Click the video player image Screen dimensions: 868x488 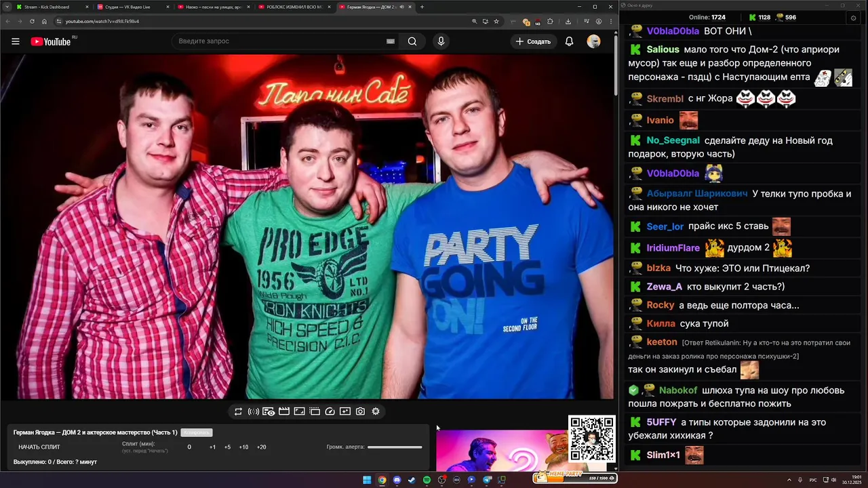click(306, 227)
